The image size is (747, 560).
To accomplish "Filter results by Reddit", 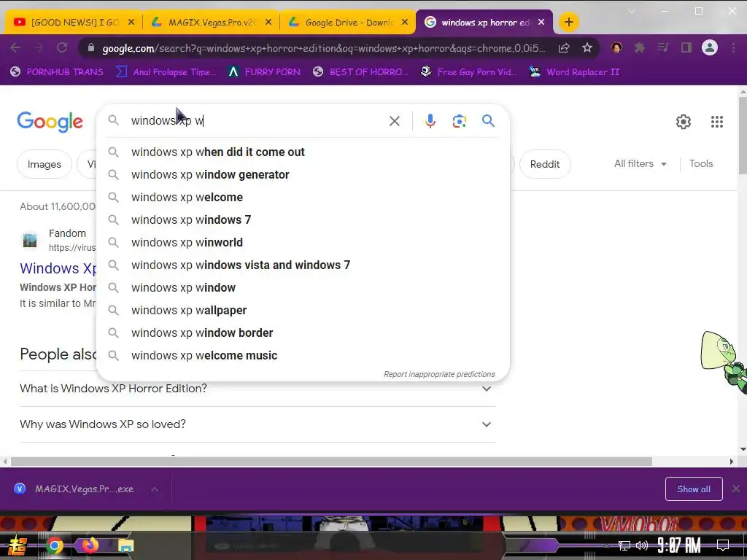I will pyautogui.click(x=545, y=164).
